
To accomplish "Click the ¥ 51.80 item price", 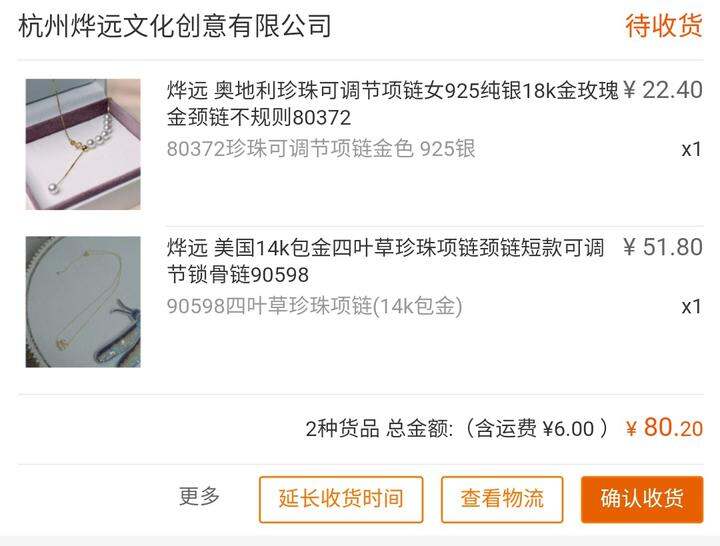I will coord(663,248).
